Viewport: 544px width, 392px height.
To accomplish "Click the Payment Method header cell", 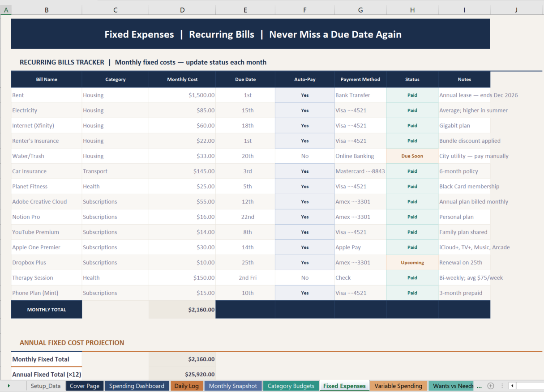I will (x=360, y=79).
